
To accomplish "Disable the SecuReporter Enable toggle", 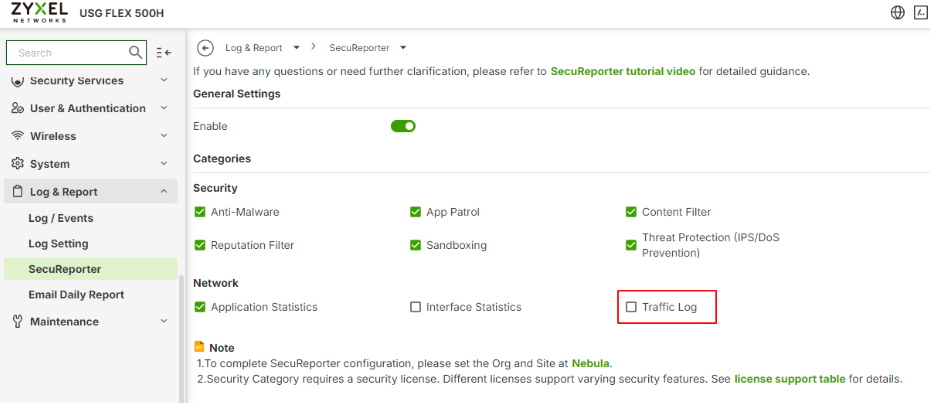I will [403, 126].
